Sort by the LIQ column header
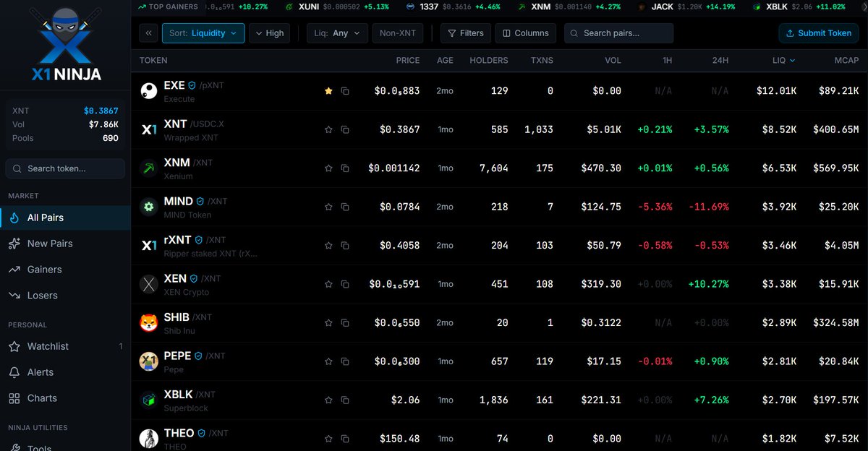Screen dimensions: 868x451 coord(783,61)
